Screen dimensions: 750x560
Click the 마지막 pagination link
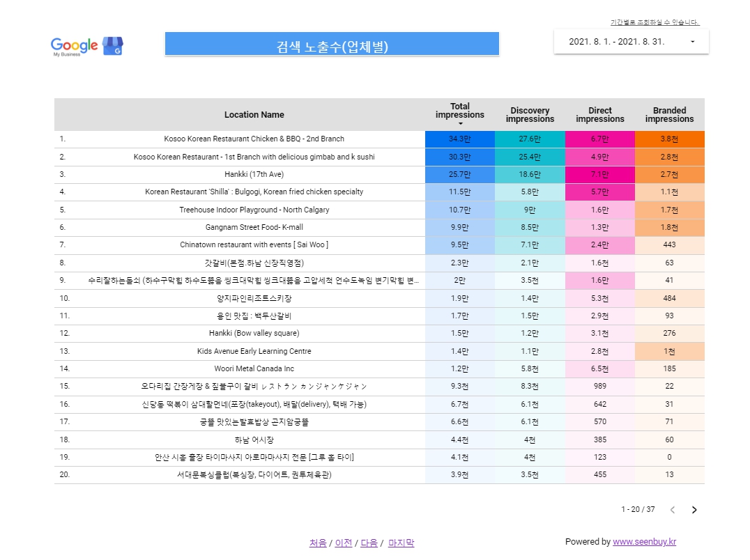click(401, 542)
